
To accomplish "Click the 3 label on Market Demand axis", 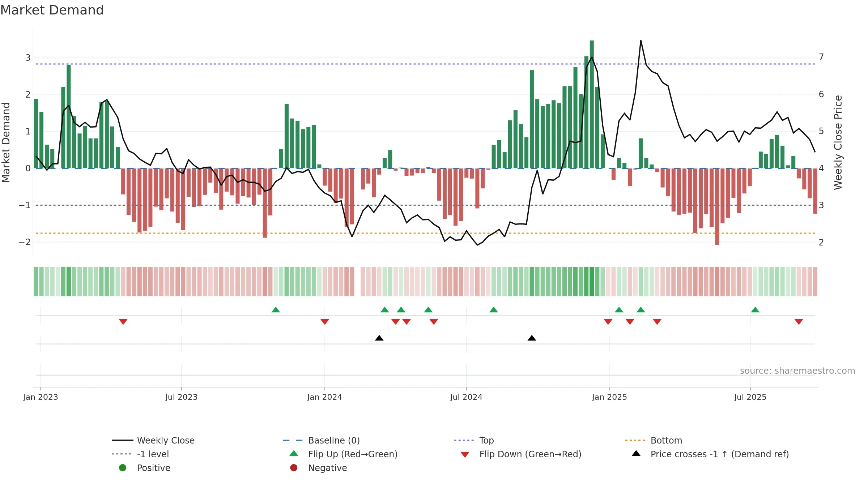I will (x=28, y=58).
